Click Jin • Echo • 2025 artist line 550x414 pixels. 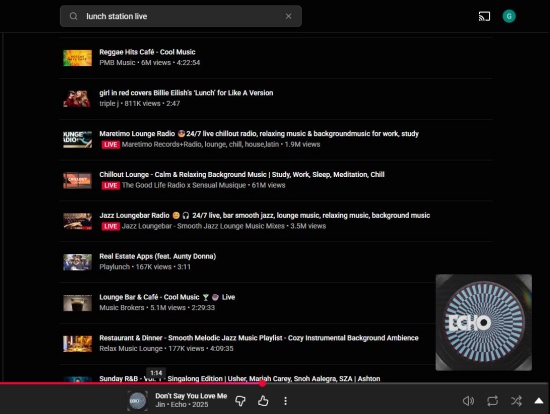click(182, 405)
